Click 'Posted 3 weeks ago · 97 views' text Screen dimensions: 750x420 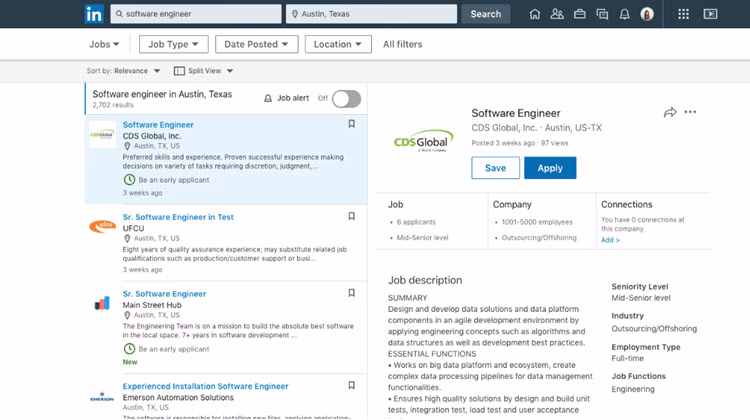[519, 143]
